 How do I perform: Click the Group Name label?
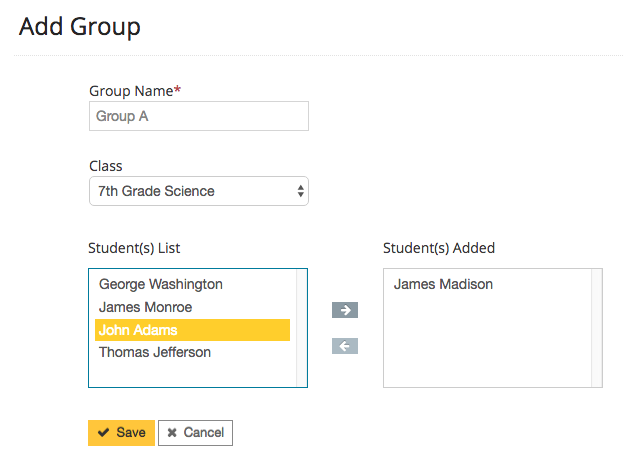131,90
